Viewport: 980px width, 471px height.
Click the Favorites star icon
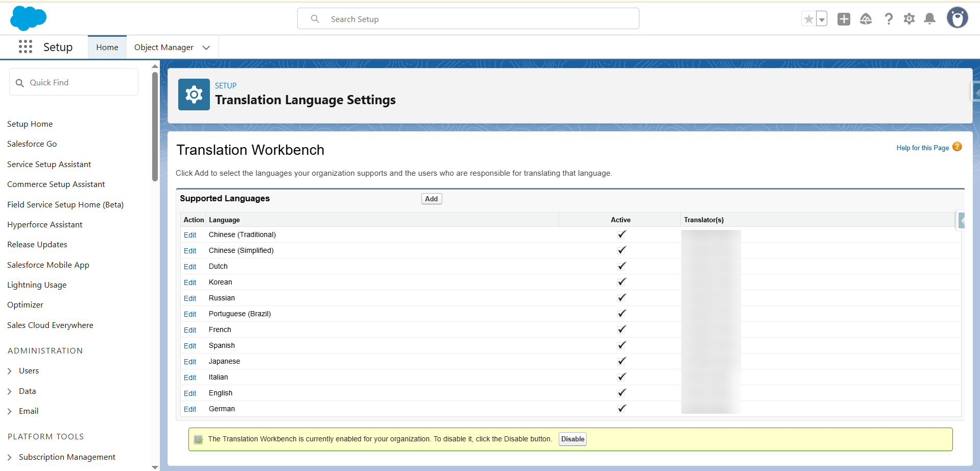[808, 19]
